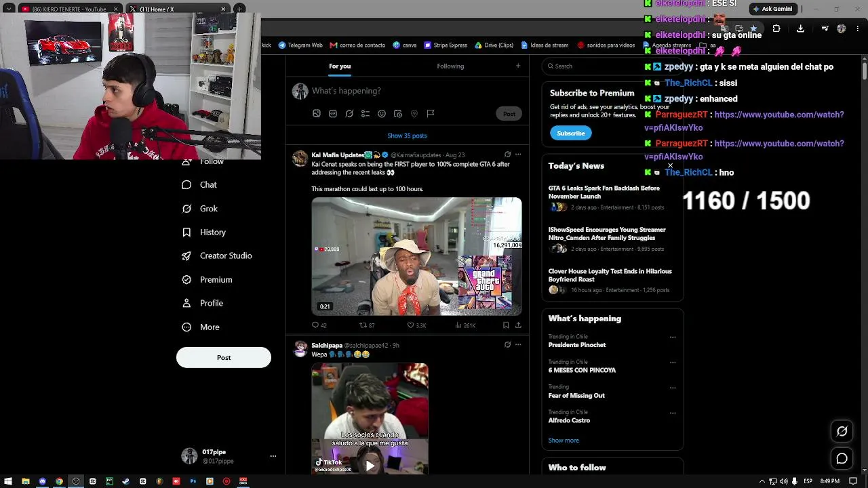868x488 pixels.
Task: Schedule the post using calendar icon
Action: coord(398,113)
